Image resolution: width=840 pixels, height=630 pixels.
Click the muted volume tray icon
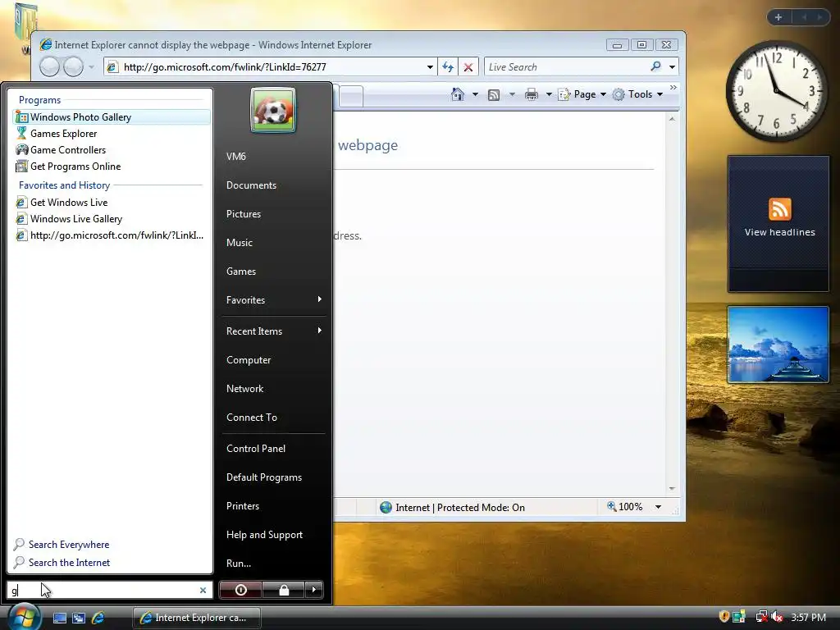tap(778, 617)
